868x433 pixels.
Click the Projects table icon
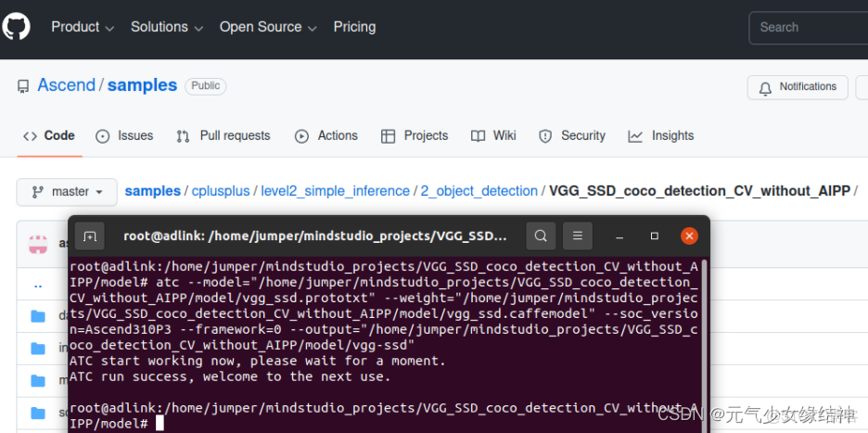pyautogui.click(x=389, y=136)
